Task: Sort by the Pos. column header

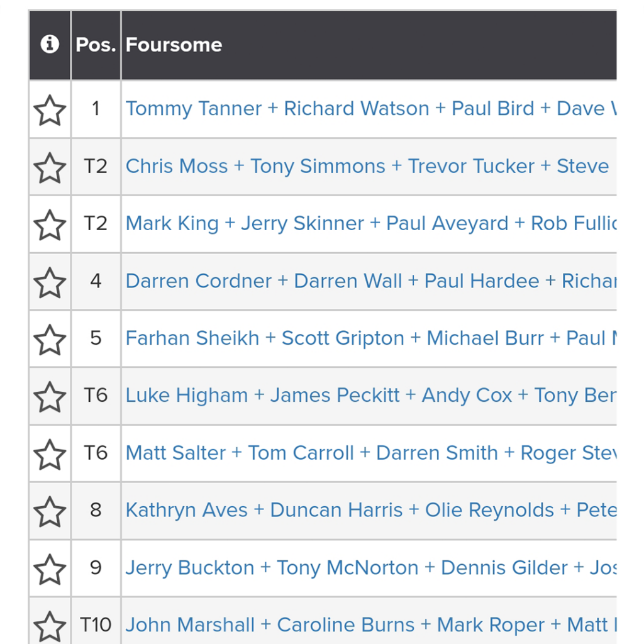Action: (96, 45)
